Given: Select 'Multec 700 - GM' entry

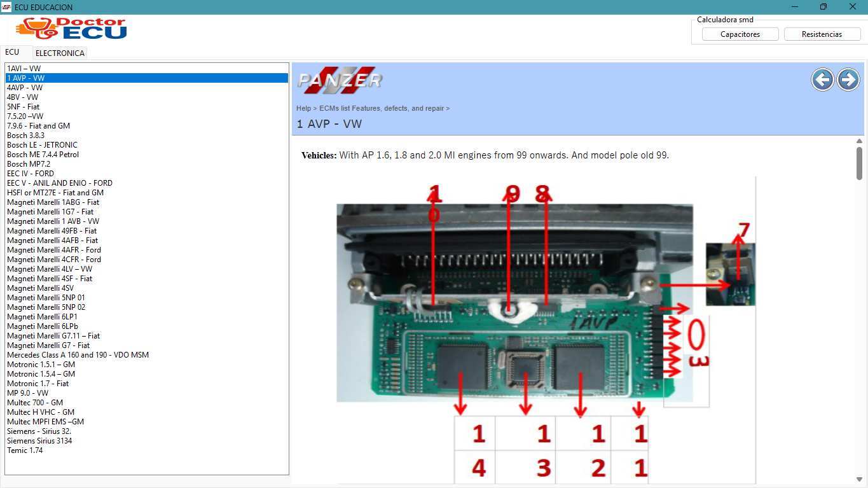Looking at the screenshot, I should pos(147,402).
